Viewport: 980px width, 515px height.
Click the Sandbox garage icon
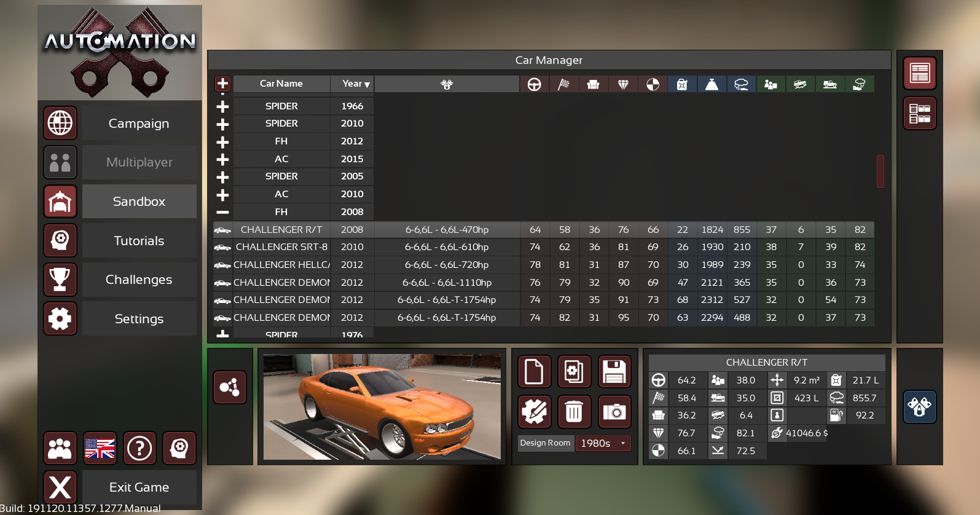point(60,202)
